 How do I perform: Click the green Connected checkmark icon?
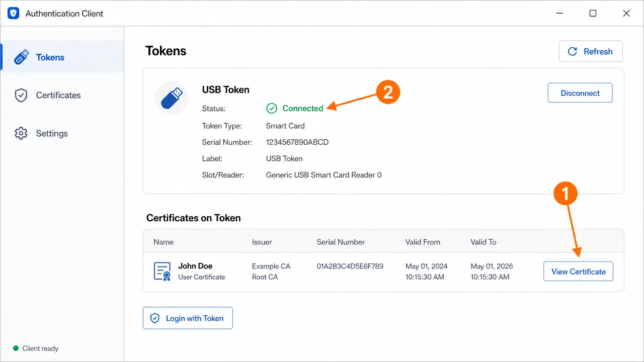(x=272, y=108)
